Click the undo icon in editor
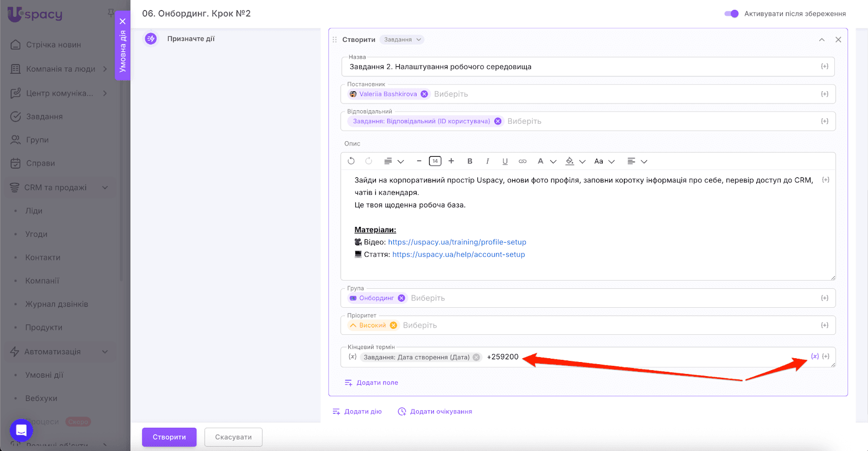 click(351, 161)
